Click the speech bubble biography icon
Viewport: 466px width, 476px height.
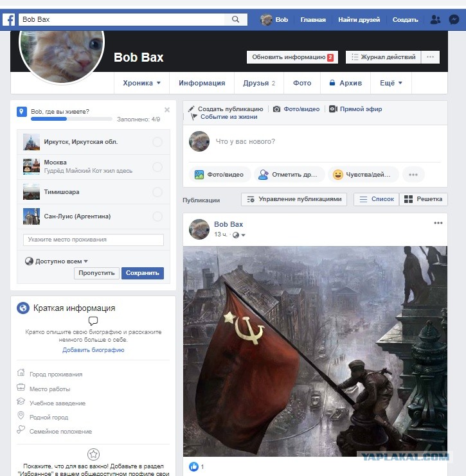coord(93,321)
